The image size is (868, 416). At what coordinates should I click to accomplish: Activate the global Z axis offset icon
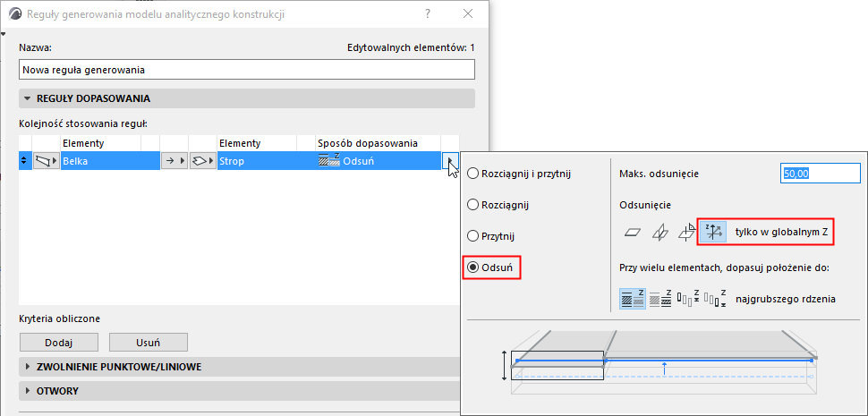[x=712, y=233]
